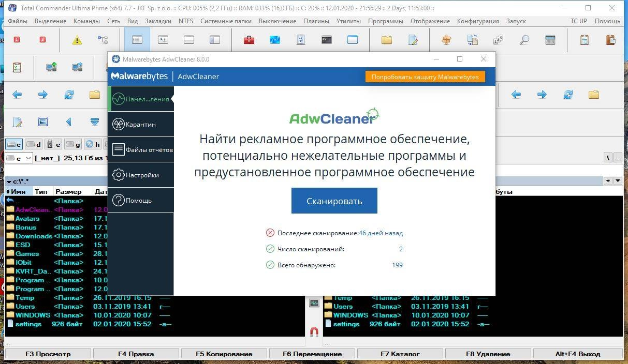Click the edit document icon below left Back arrow

click(x=17, y=122)
